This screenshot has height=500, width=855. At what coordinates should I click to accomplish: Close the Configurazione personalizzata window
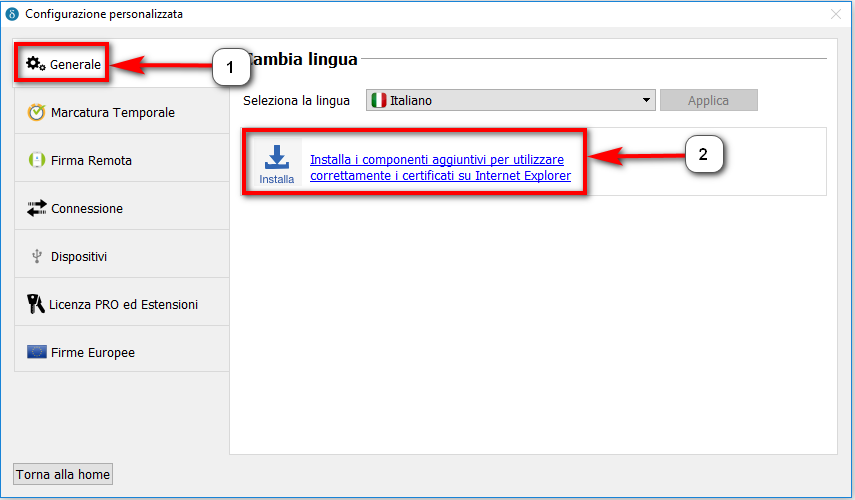click(x=836, y=14)
